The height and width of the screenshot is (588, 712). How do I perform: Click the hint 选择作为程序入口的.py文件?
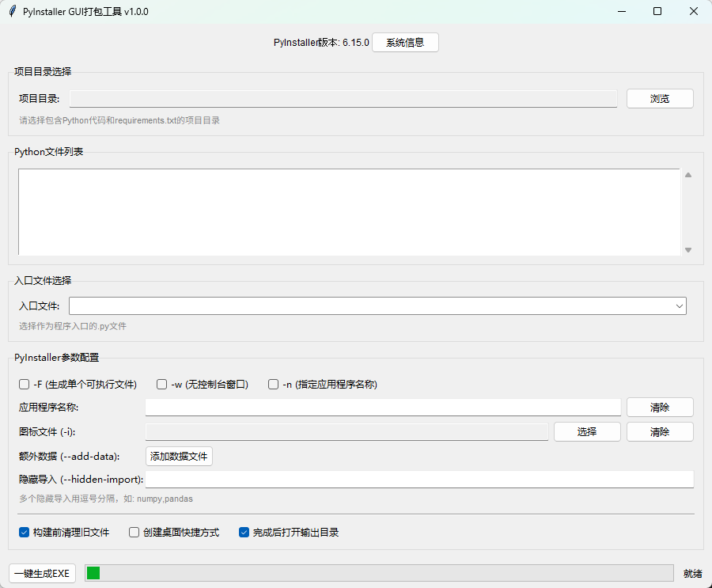point(73,326)
